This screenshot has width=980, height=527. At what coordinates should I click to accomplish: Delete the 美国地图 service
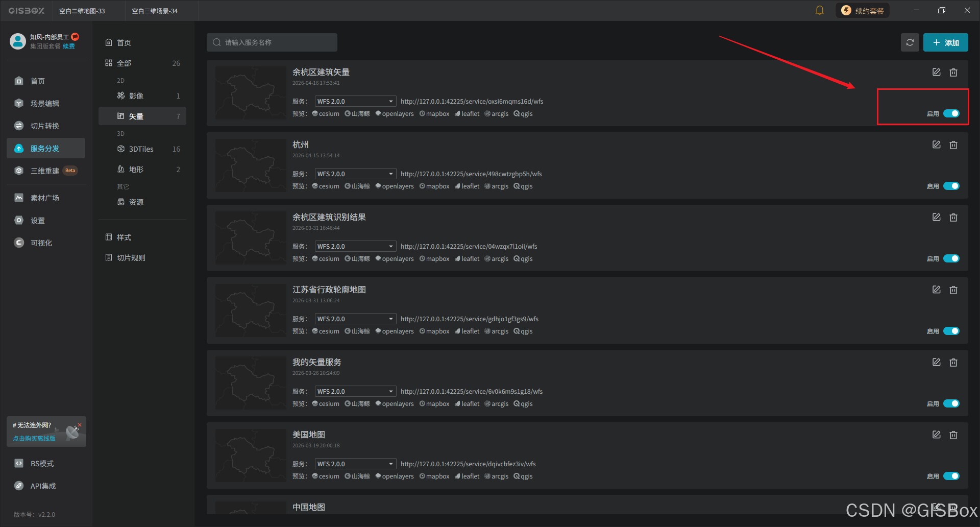(953, 435)
